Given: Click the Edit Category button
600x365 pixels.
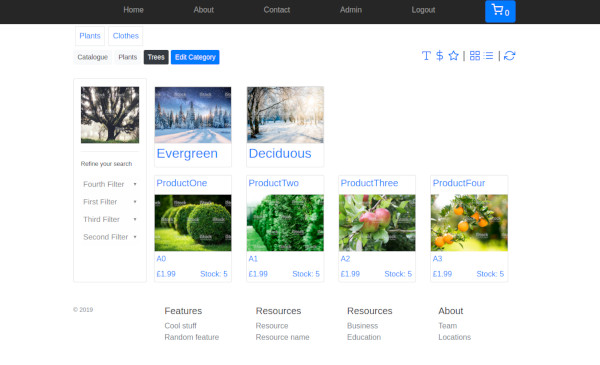Looking at the screenshot, I should 195,57.
